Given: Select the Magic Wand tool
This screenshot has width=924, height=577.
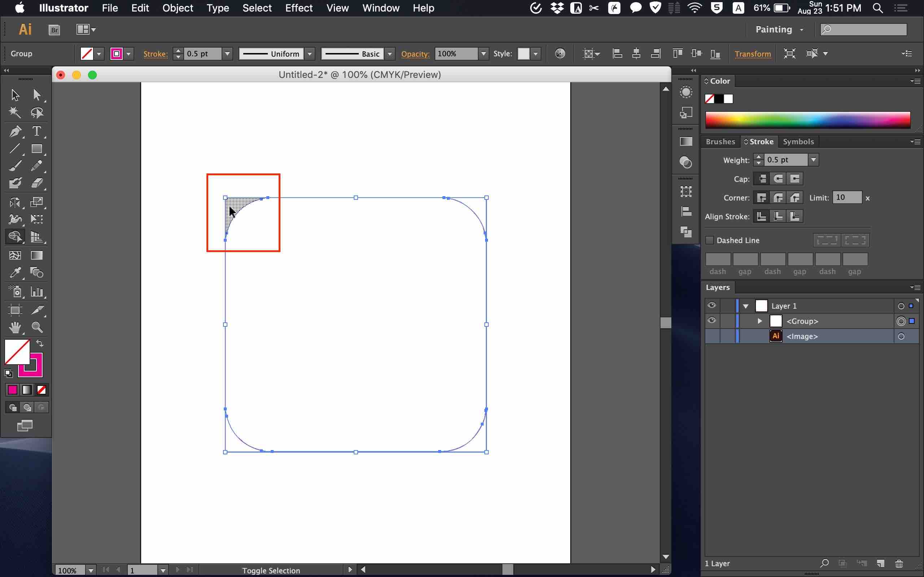Looking at the screenshot, I should pos(15,113).
